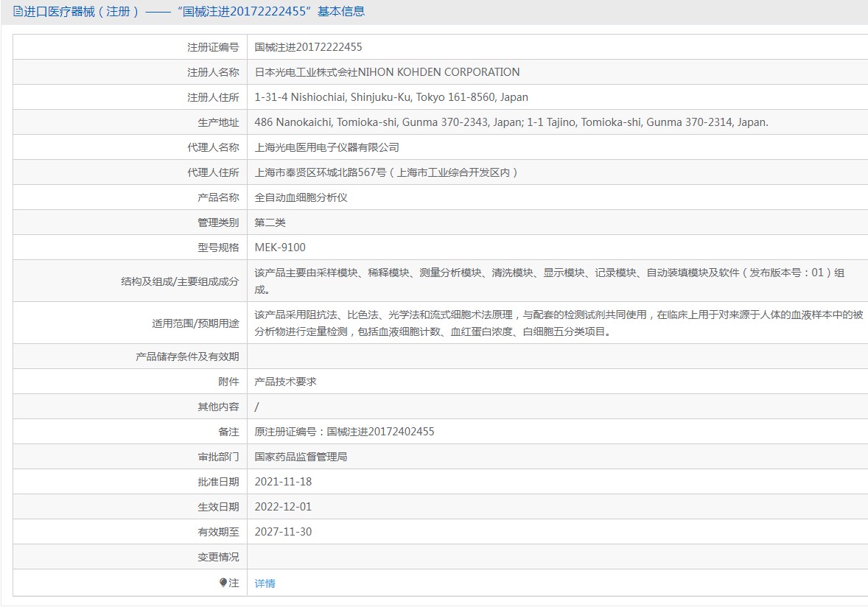Screen dimensions: 868x607
Task: Click the 审批部门 label
Action: tap(219, 457)
